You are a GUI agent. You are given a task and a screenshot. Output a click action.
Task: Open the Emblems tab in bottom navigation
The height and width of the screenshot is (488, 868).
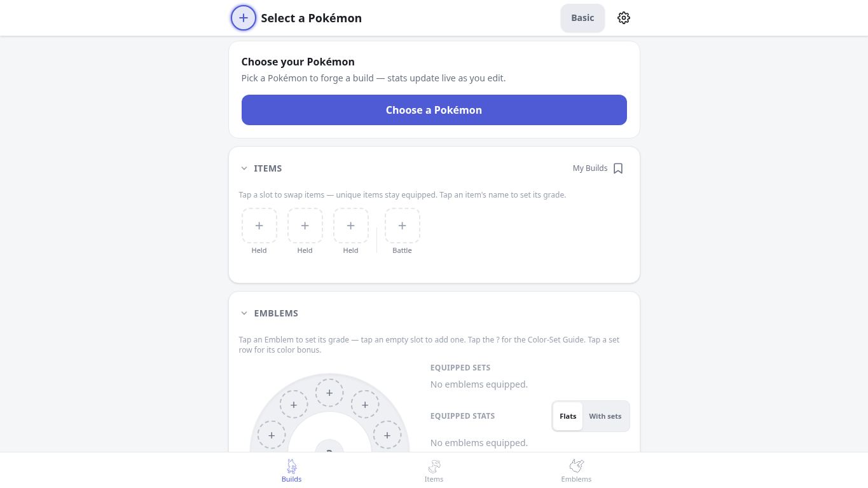tap(576, 471)
